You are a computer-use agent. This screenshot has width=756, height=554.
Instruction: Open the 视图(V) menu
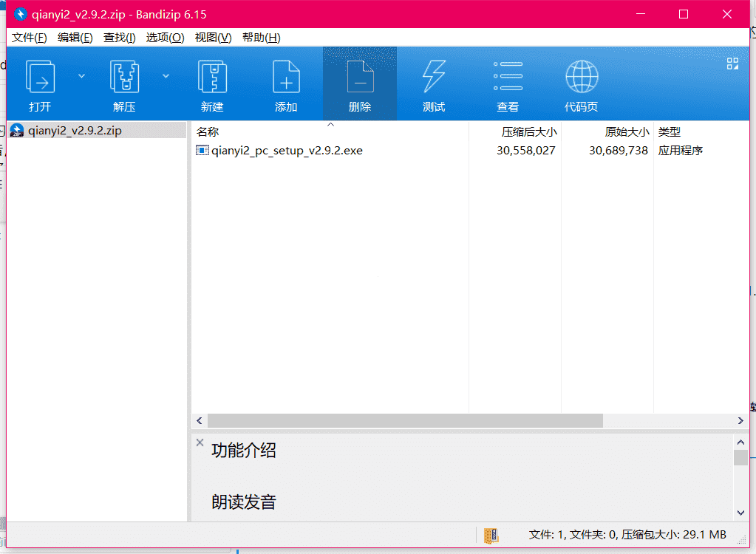(213, 38)
